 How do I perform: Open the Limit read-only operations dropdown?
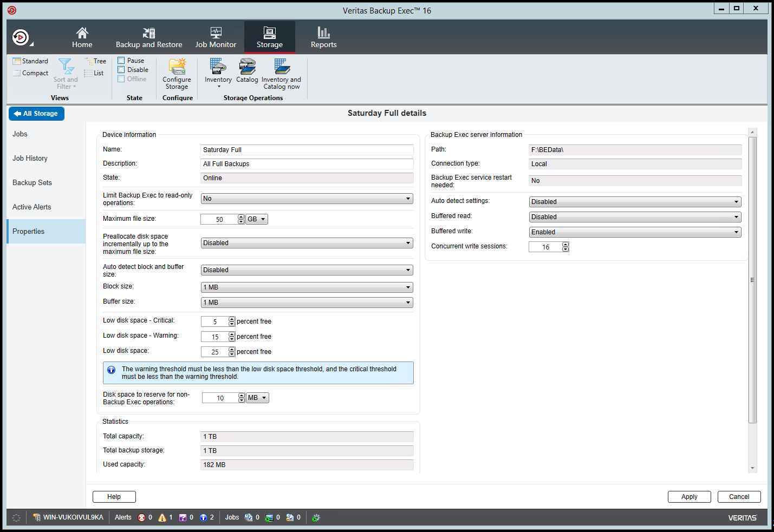pyautogui.click(x=409, y=199)
